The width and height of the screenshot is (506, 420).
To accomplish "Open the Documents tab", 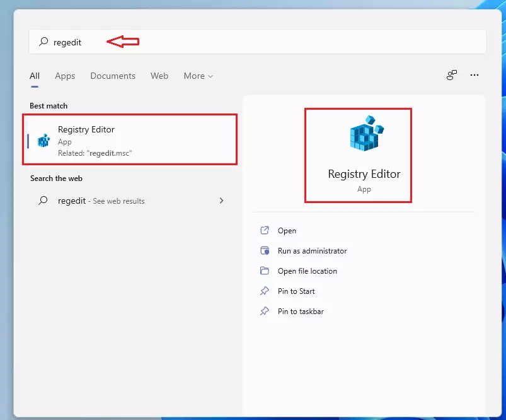I will click(113, 76).
